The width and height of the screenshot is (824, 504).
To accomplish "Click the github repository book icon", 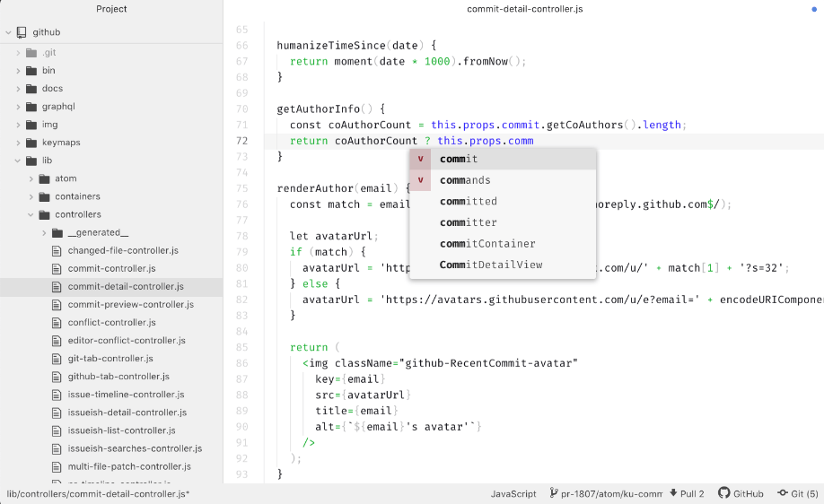I will tap(21, 32).
